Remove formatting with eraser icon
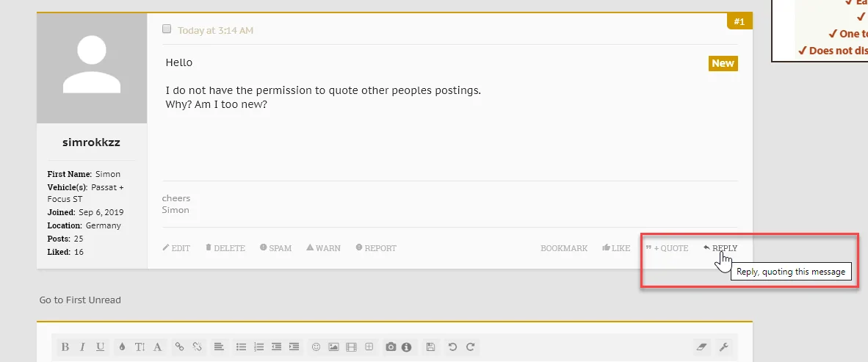 [x=701, y=347]
